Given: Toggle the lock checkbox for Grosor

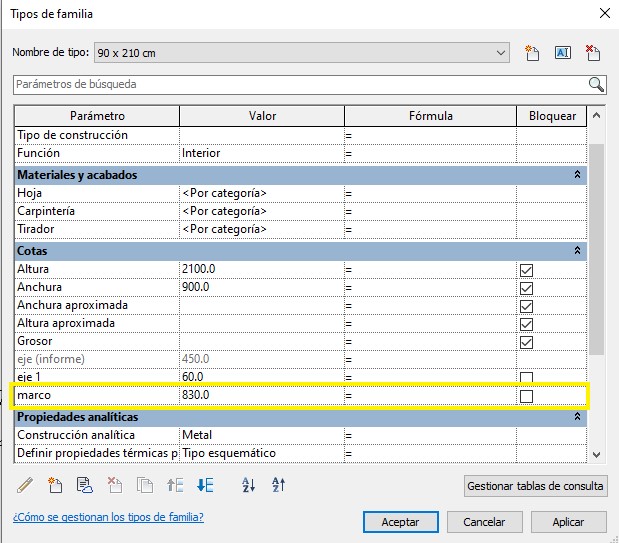Looking at the screenshot, I should [x=526, y=342].
